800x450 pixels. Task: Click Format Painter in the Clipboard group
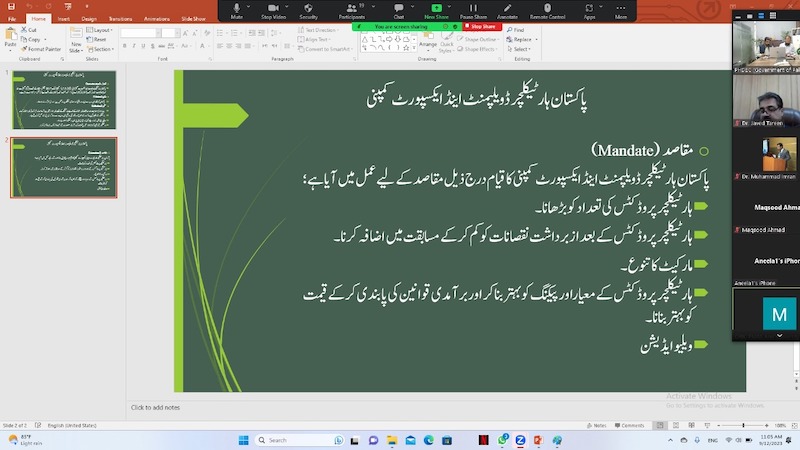[x=42, y=48]
